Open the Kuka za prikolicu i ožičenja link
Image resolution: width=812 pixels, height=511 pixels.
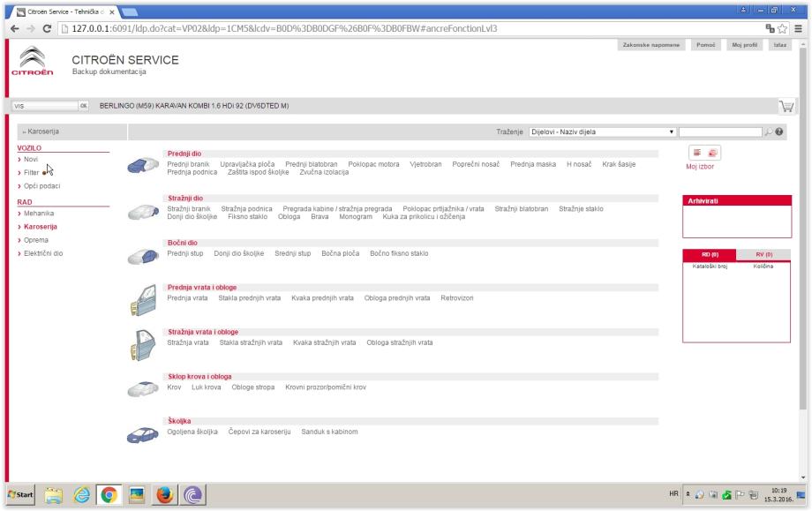click(424, 216)
